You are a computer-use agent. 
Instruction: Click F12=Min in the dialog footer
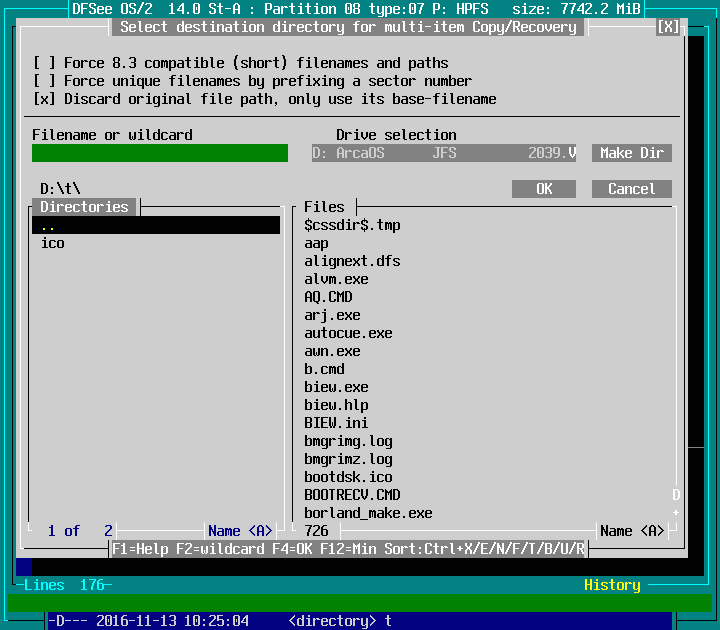[x=351, y=549]
